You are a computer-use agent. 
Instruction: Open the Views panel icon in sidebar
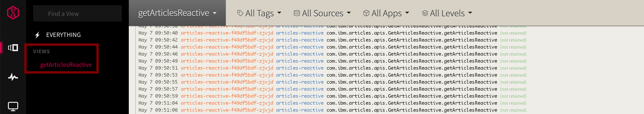click(x=13, y=48)
